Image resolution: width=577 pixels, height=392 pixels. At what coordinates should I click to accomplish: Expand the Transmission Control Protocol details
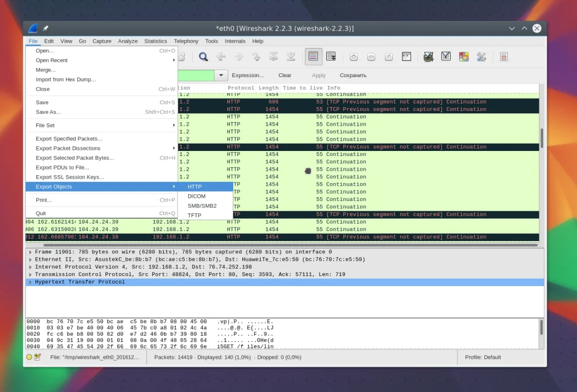[30, 275]
